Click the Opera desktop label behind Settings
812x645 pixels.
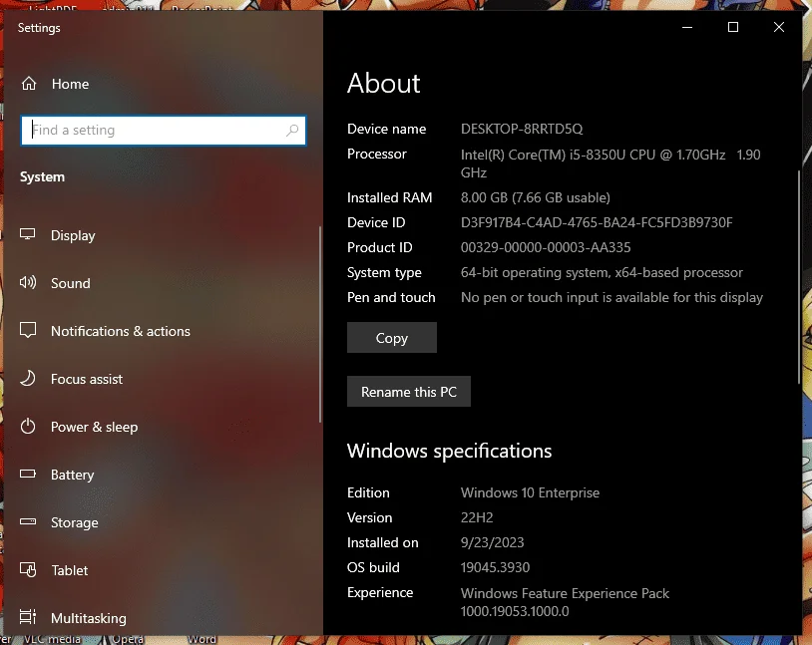[x=128, y=639]
